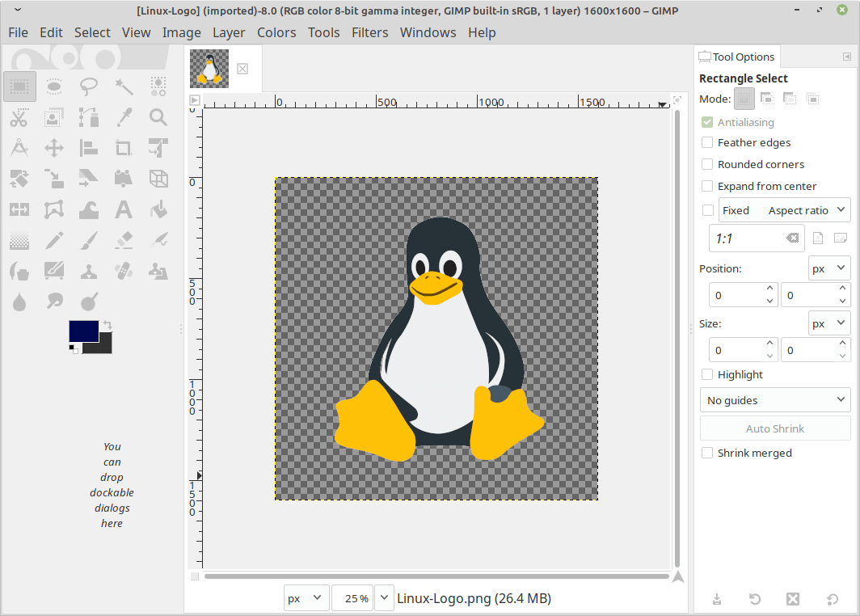Image resolution: width=860 pixels, height=616 pixels.
Task: Activate the Text tool
Action: click(x=124, y=209)
